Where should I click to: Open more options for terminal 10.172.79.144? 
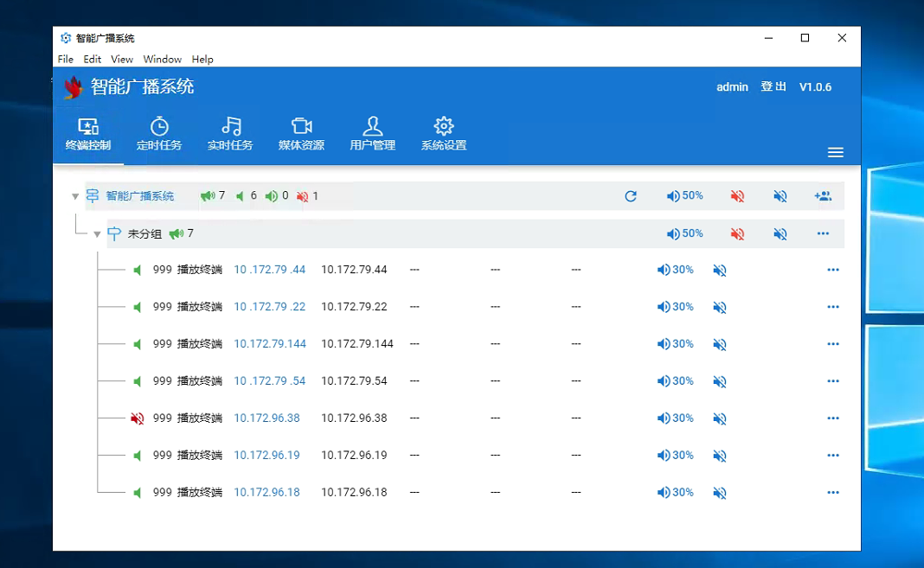[832, 344]
